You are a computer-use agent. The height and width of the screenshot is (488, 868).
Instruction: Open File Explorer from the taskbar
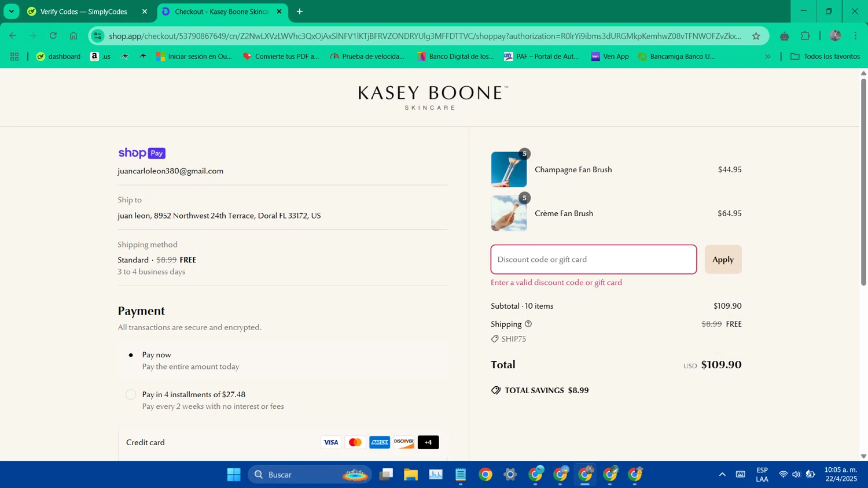(411, 475)
